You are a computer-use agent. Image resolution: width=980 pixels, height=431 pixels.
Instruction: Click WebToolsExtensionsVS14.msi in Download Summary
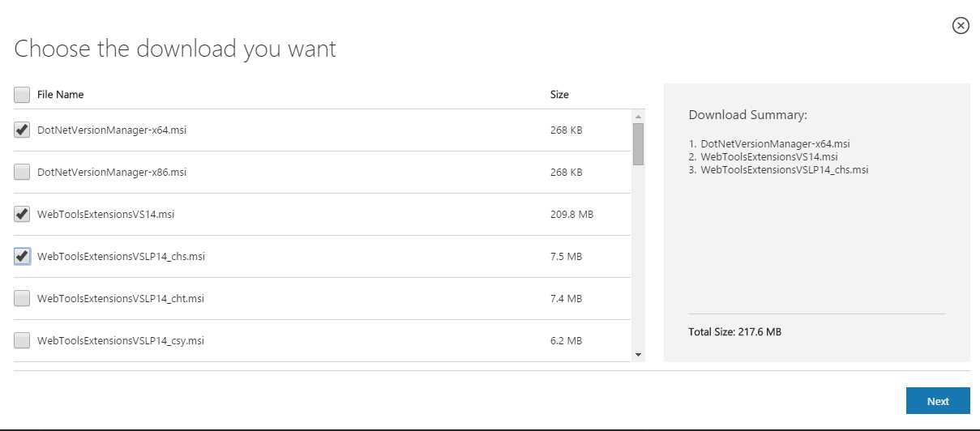769,156
